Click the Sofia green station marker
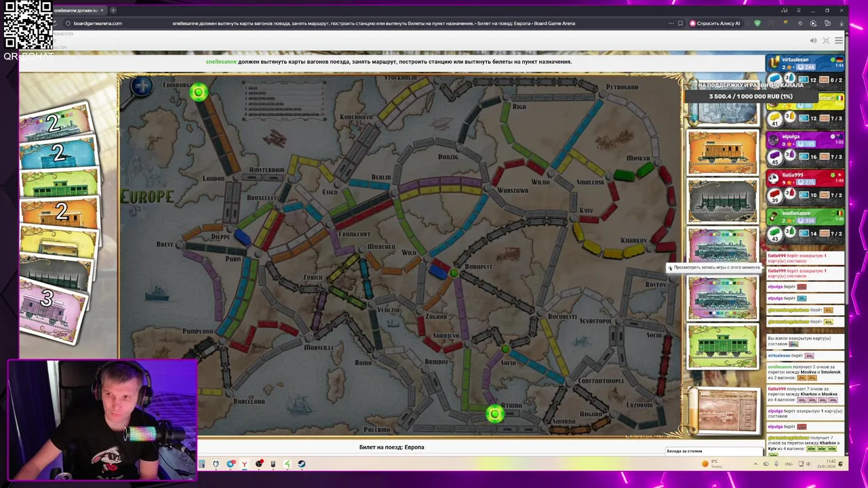Image resolution: width=868 pixels, height=488 pixels. click(505, 349)
